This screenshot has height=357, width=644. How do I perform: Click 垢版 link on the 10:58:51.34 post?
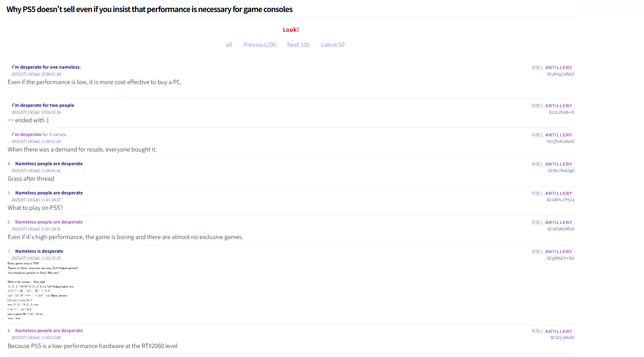click(x=536, y=67)
